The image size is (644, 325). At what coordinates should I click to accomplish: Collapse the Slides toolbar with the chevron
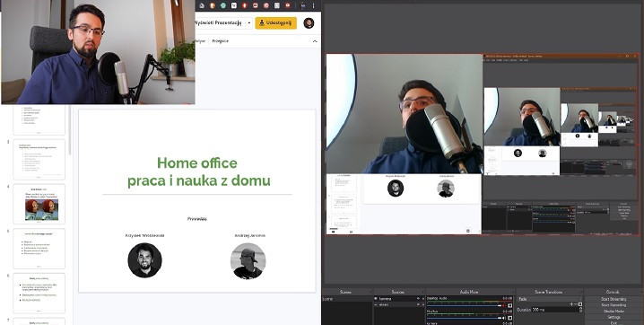315,41
